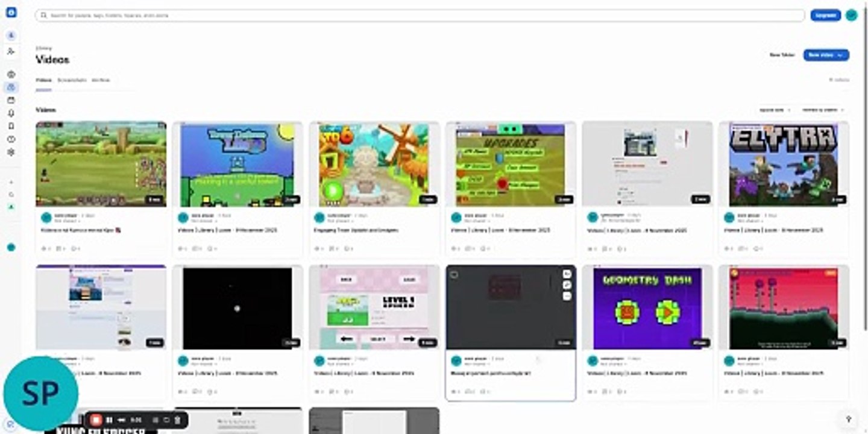Click the teal workspace avatar in the sidebar

coord(11,247)
